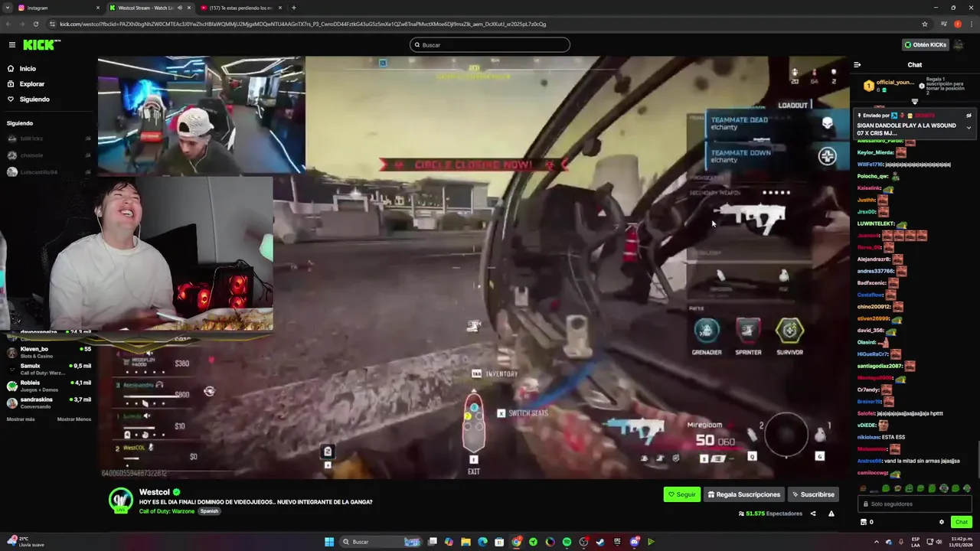Open Siguiendo in the sidebar
The image size is (980, 551).
pos(34,99)
